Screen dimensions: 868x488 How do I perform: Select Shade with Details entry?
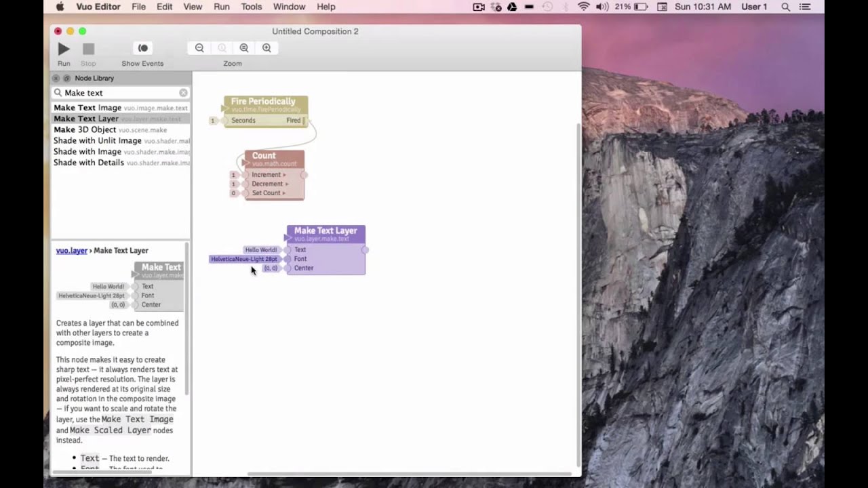121,163
